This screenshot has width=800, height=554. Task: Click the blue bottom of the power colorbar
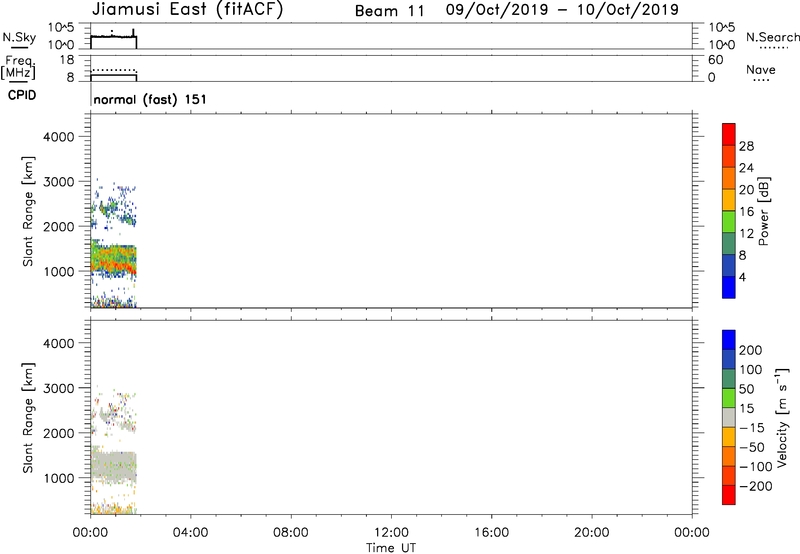(729, 287)
